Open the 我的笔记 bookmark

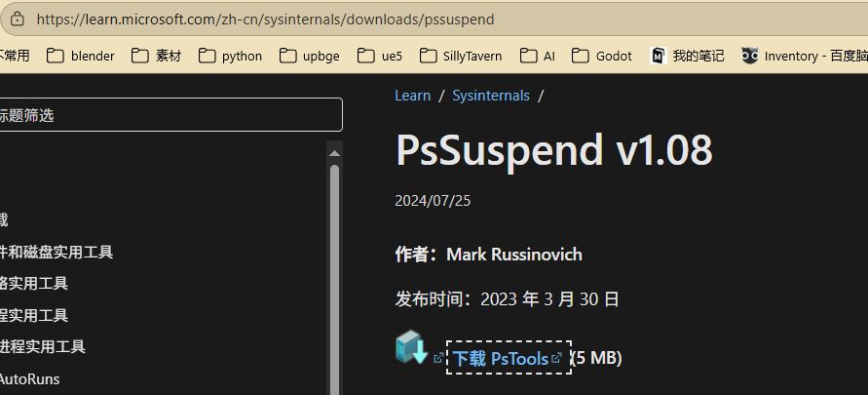[x=687, y=56]
